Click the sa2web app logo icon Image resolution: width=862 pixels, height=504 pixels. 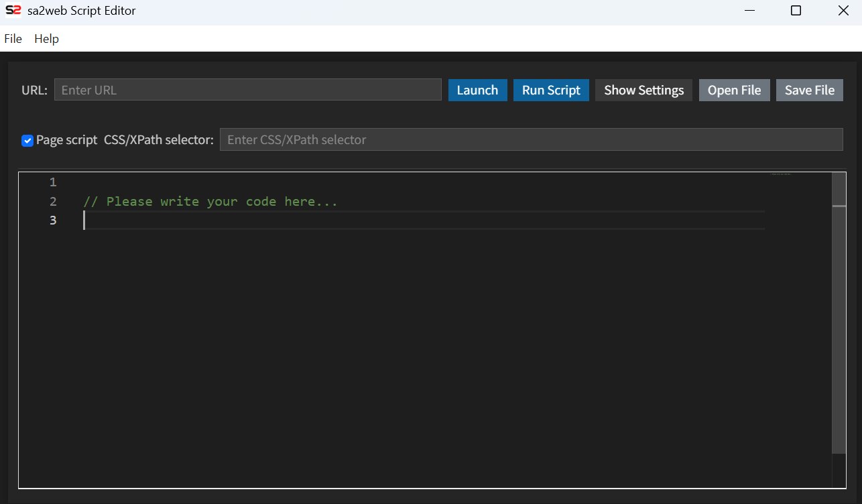point(13,11)
